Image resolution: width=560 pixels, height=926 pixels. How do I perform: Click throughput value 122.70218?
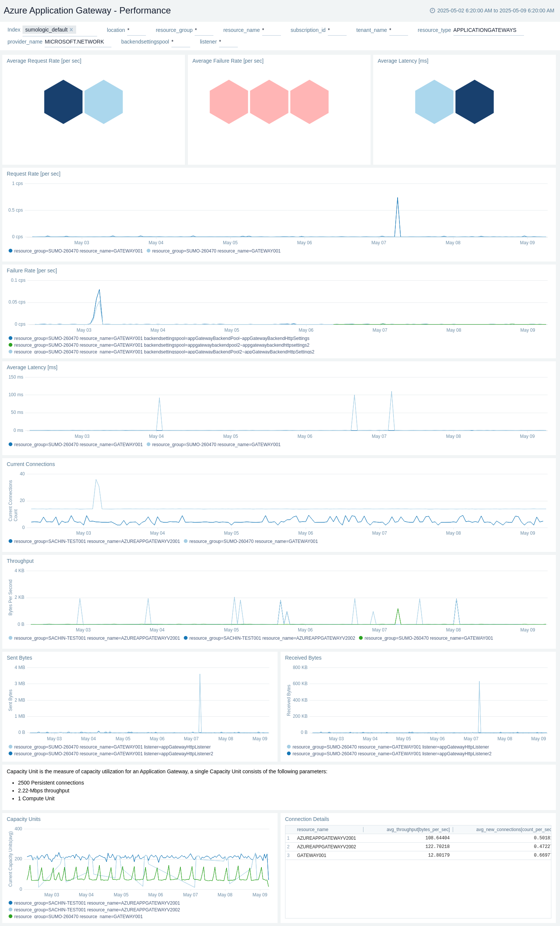[x=437, y=847]
